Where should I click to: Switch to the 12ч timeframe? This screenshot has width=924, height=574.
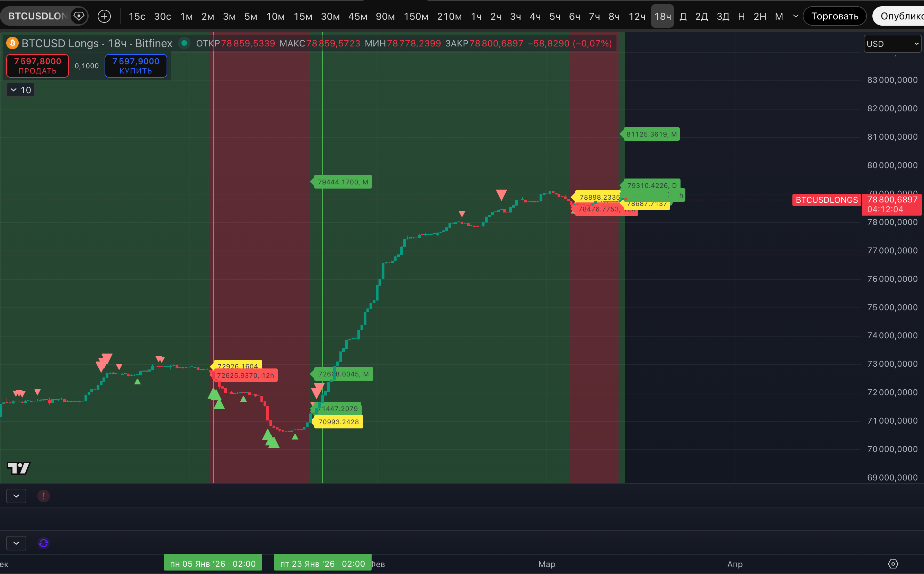pyautogui.click(x=637, y=16)
